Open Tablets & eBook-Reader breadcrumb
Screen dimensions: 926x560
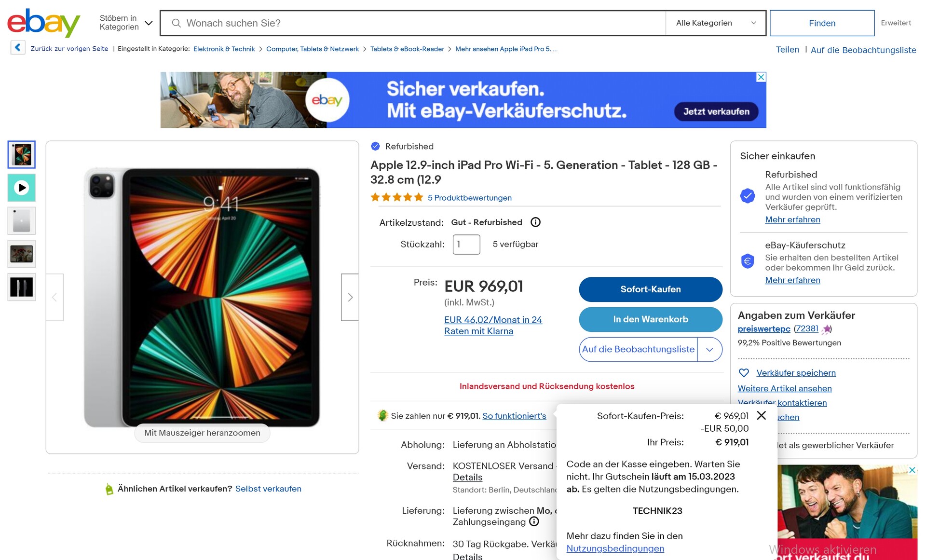(407, 49)
